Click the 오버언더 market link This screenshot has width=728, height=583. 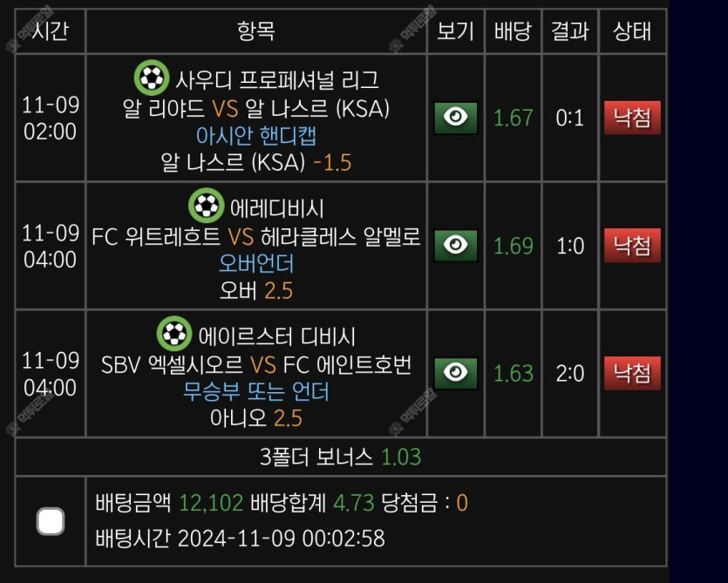256,264
